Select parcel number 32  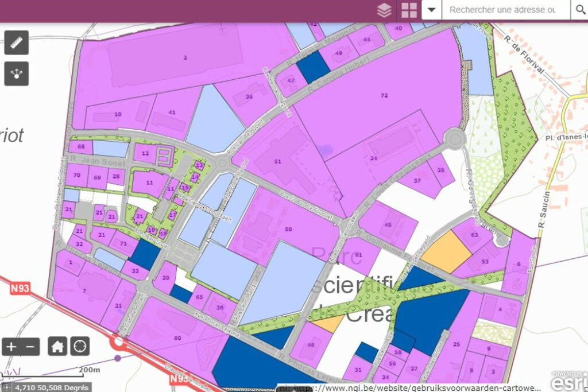coord(79,244)
